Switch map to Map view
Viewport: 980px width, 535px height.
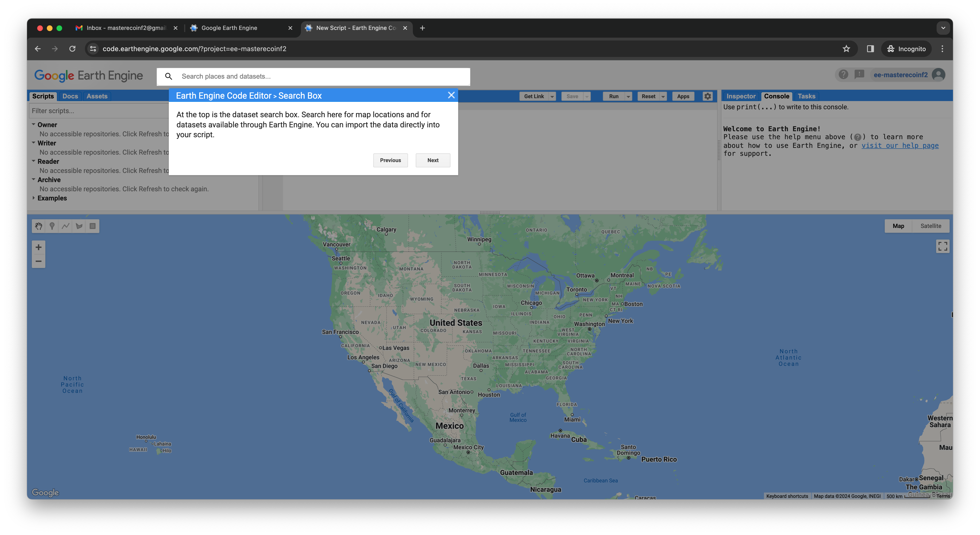coord(898,226)
